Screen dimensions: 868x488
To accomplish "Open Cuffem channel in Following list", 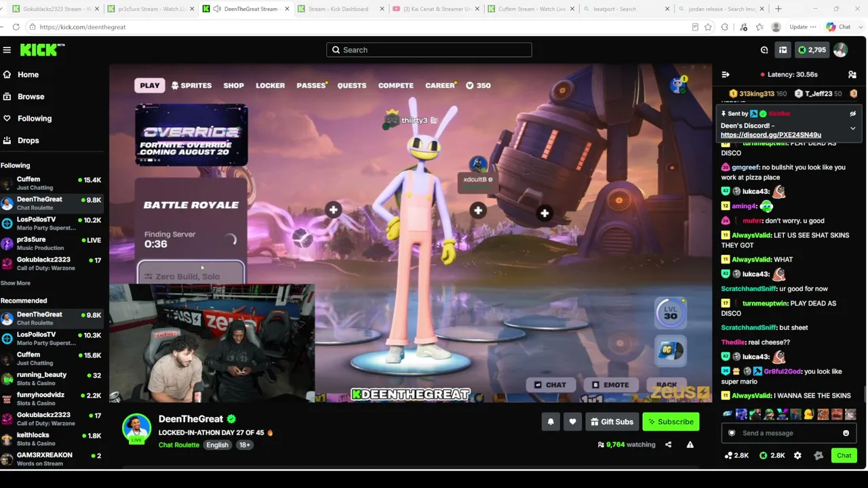I will click(x=51, y=183).
